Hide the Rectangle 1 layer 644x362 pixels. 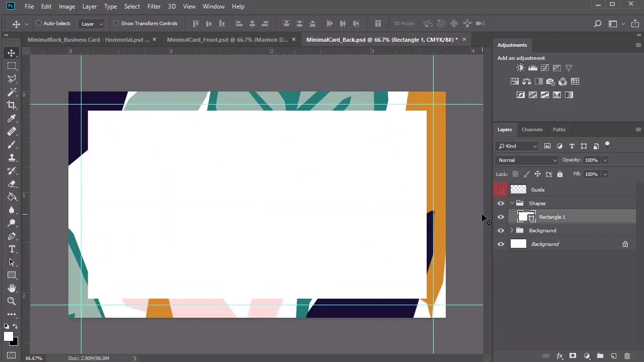click(x=501, y=217)
